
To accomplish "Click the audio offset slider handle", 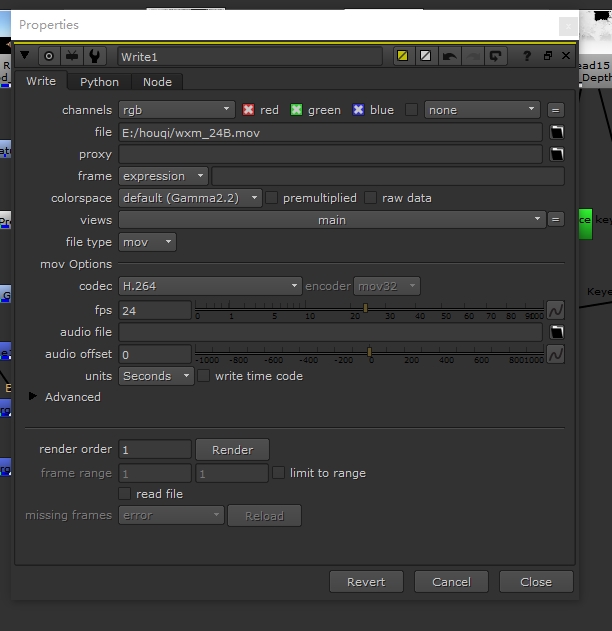I will click(369, 352).
